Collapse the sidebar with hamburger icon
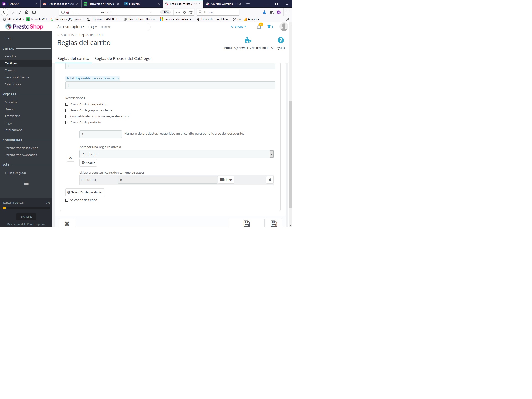Viewport: 532px width, 399px height. (26, 183)
